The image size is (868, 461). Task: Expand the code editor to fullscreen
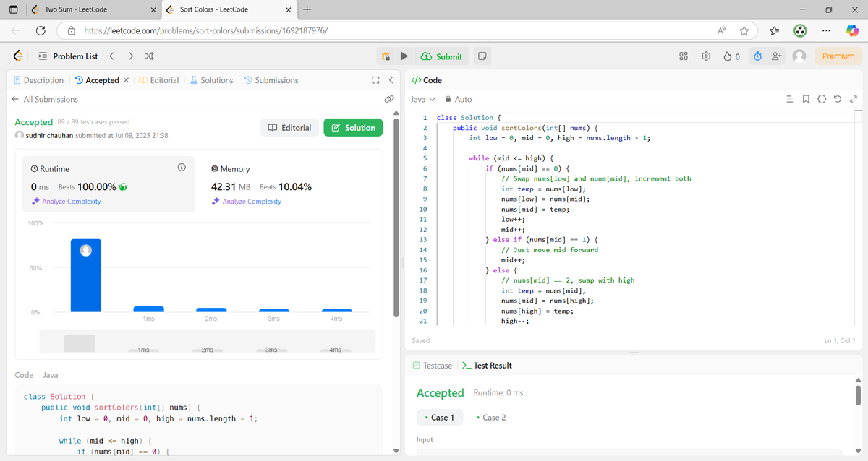[853, 99]
